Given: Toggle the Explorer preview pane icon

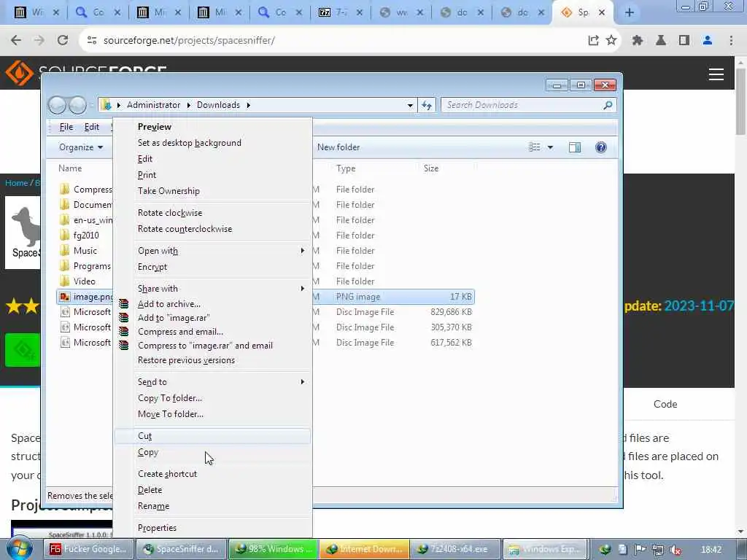Looking at the screenshot, I should [x=575, y=147].
